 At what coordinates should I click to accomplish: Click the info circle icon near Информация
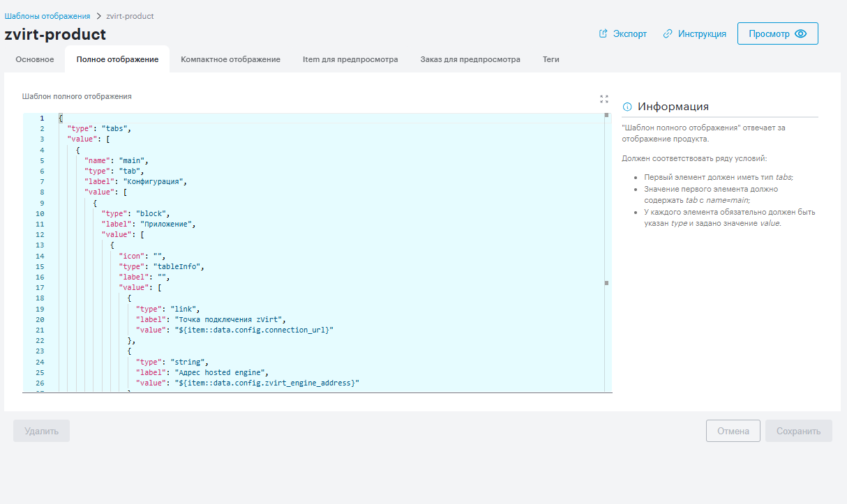tap(627, 107)
